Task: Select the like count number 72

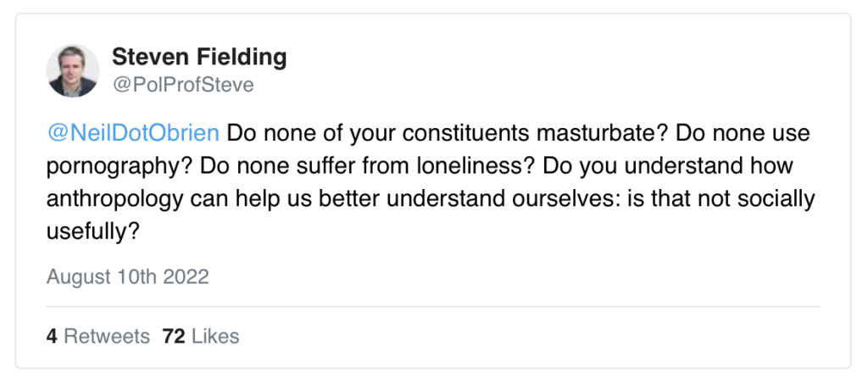Action: click(x=174, y=337)
